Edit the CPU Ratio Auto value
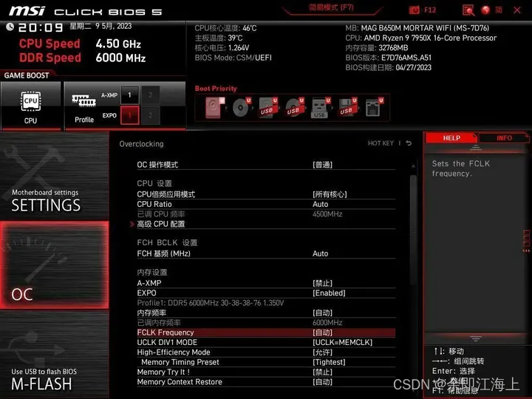The width and height of the screenshot is (532, 399). coord(266,204)
